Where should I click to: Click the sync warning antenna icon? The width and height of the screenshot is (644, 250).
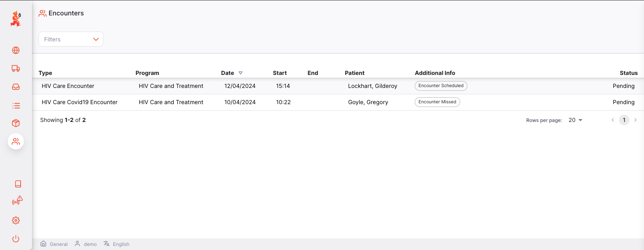tap(17, 201)
